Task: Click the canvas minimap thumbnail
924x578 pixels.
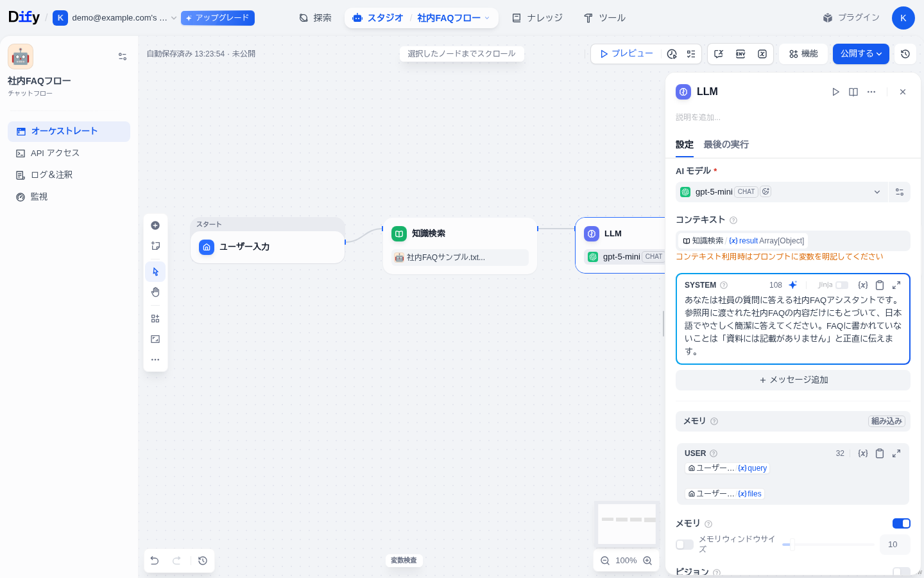Action: (x=627, y=523)
